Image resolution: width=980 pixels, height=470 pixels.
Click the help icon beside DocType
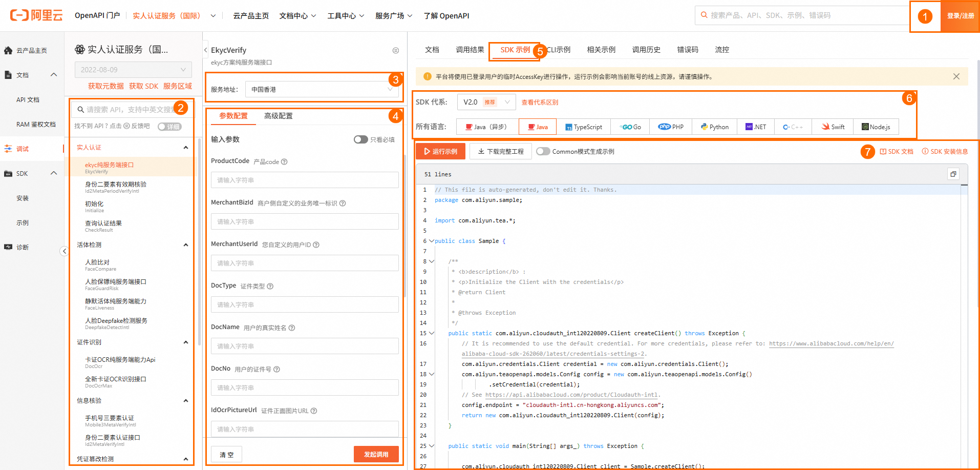(270, 287)
